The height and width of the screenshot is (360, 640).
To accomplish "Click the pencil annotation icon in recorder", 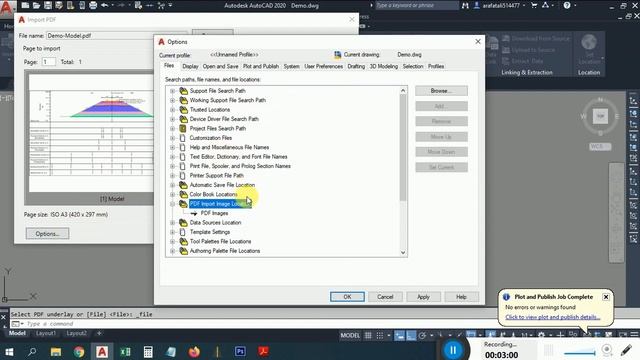I will pos(626,350).
